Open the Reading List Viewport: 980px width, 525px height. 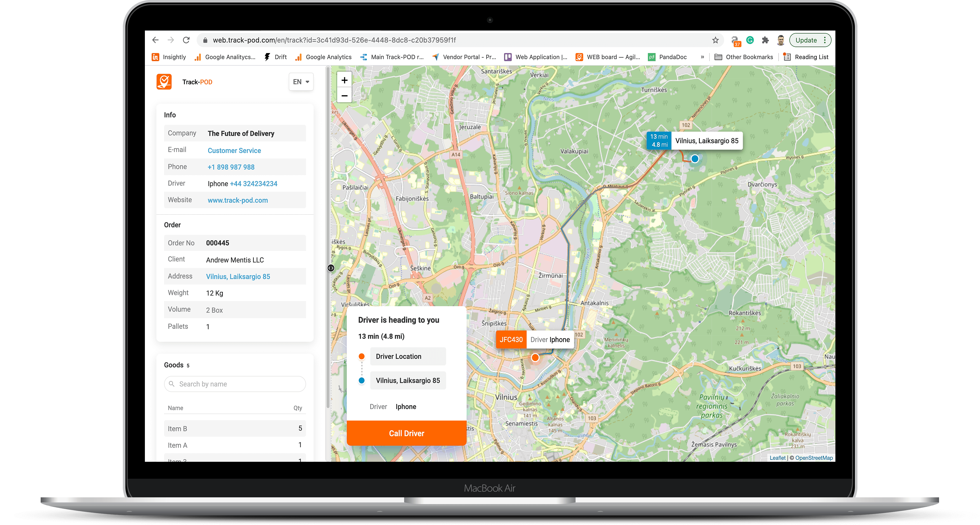pyautogui.click(x=806, y=57)
